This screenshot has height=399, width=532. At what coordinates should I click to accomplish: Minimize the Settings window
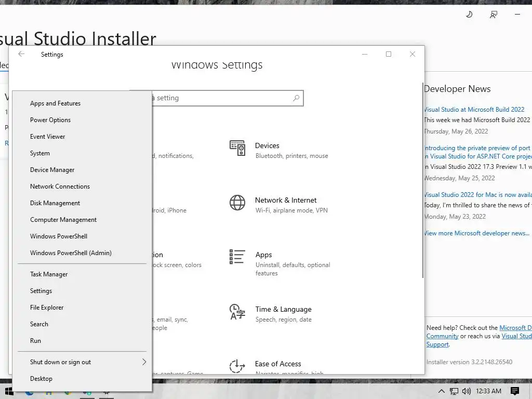[x=365, y=54]
